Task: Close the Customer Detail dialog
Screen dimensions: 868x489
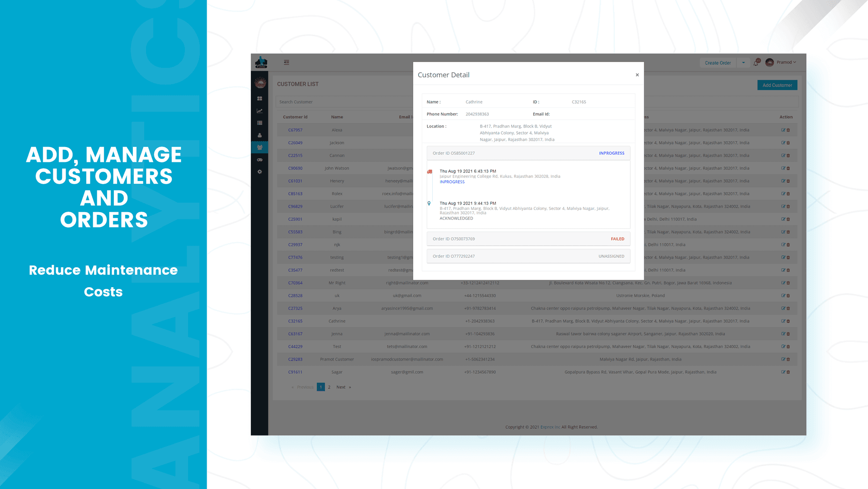Action: [637, 75]
